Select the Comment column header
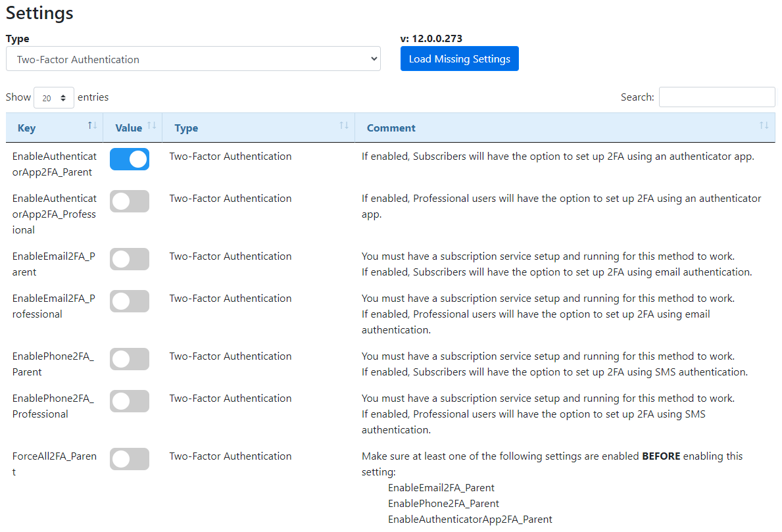The width and height of the screenshot is (782, 532). coord(391,128)
